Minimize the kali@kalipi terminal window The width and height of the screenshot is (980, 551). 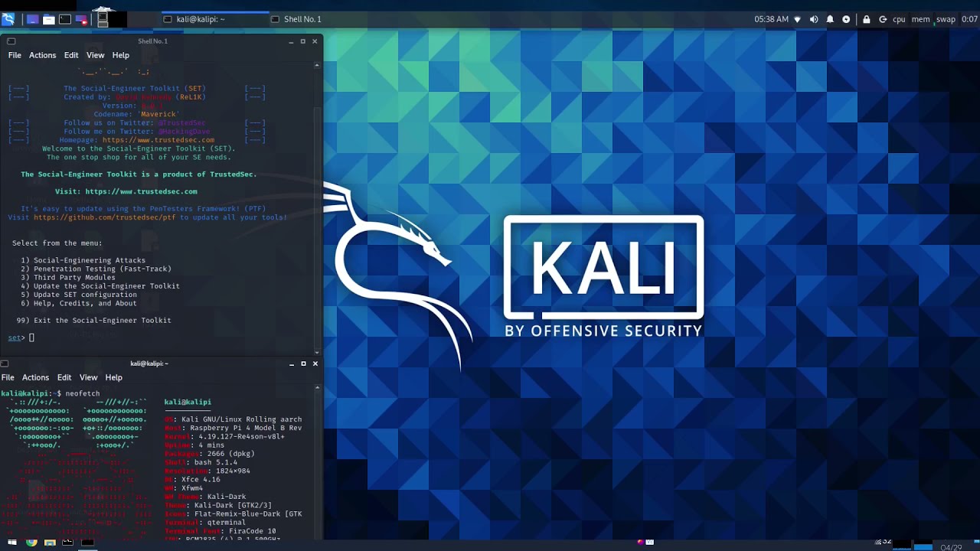[x=291, y=364]
